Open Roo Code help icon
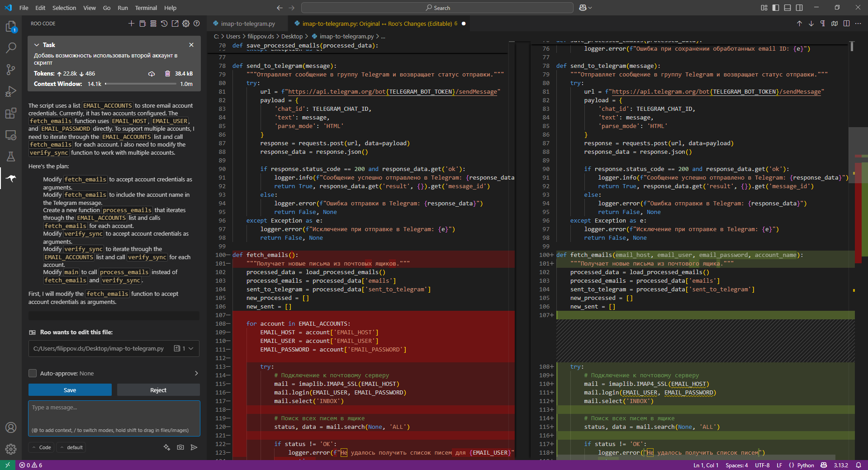The image size is (868, 470). [197, 24]
